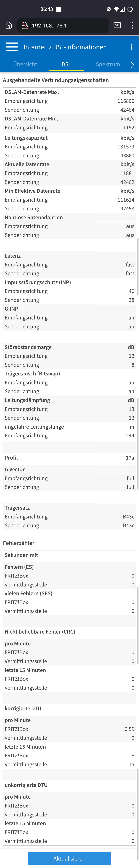Open the browser three-dot overflow menu
139x868 pixels.
coord(133,25)
